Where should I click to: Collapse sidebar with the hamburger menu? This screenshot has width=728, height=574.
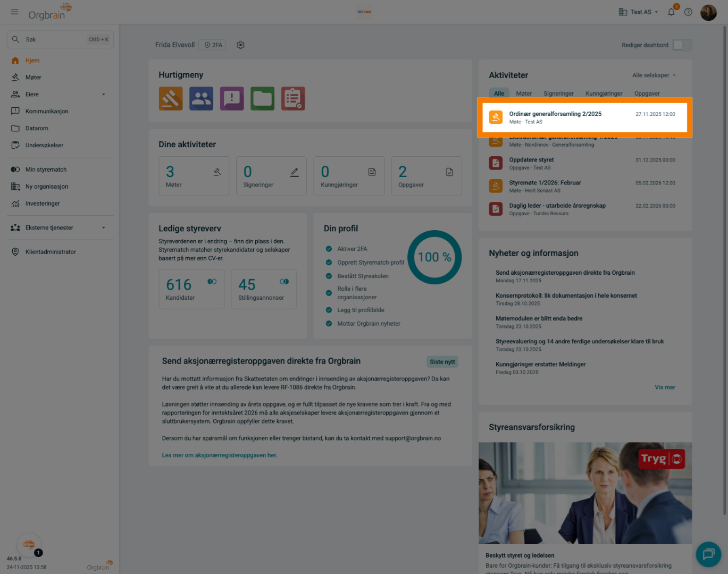coord(14,12)
